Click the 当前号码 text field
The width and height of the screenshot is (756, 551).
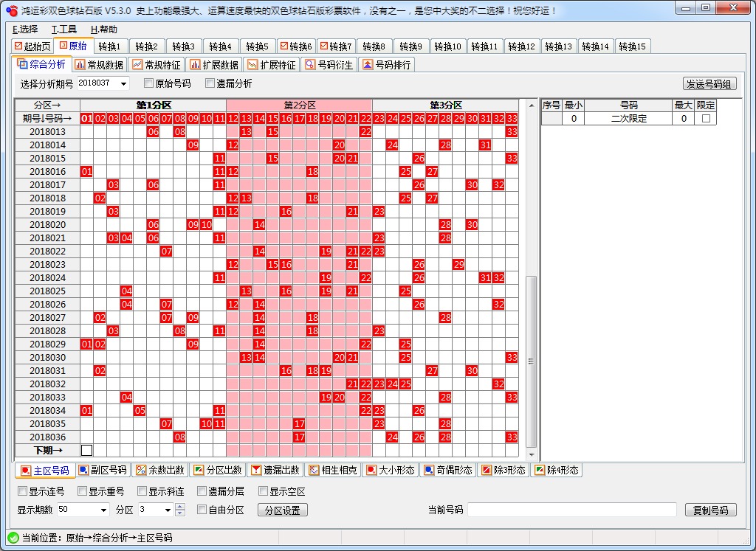[571, 510]
